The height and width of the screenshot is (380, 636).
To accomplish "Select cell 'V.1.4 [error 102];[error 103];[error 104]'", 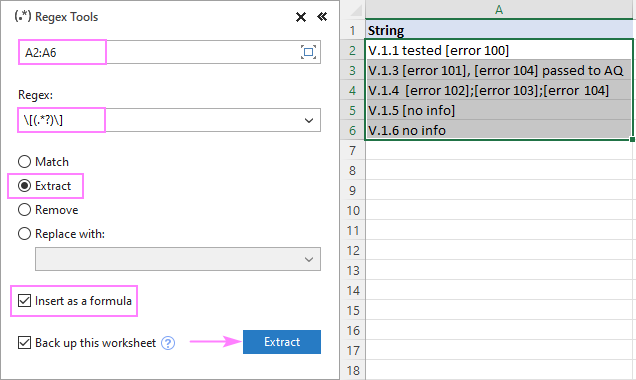I will click(499, 90).
